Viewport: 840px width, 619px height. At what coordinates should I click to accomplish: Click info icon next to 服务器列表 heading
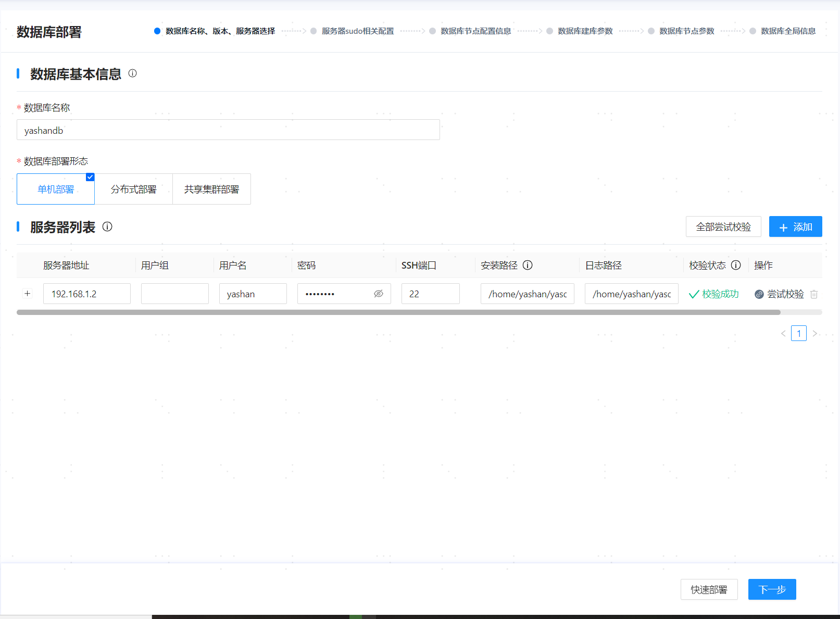point(107,226)
